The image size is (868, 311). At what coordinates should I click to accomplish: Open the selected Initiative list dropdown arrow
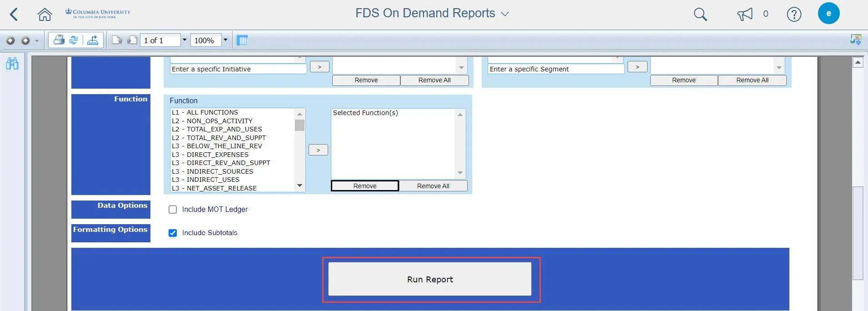(x=461, y=68)
